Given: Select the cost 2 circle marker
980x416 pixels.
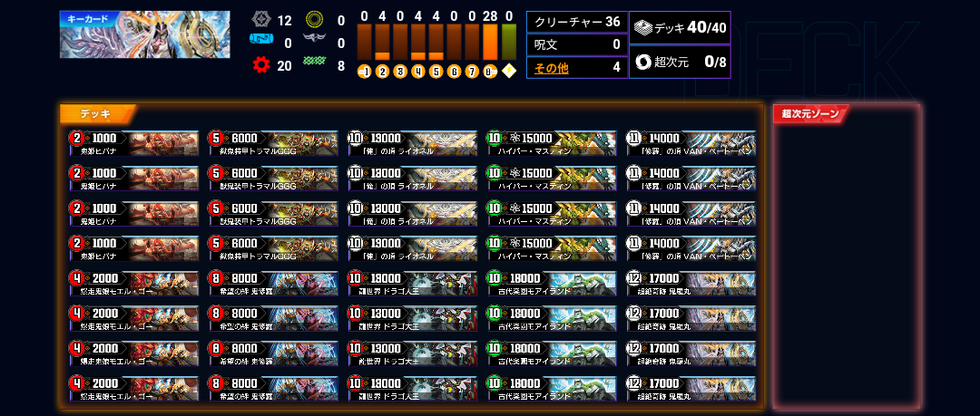Looking at the screenshot, I should [383, 72].
